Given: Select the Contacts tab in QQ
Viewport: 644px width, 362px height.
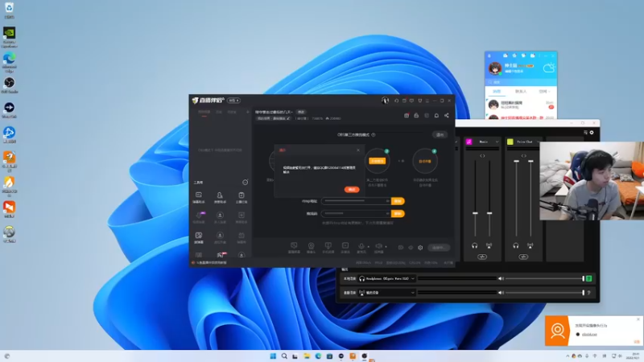Looking at the screenshot, I should click(520, 91).
